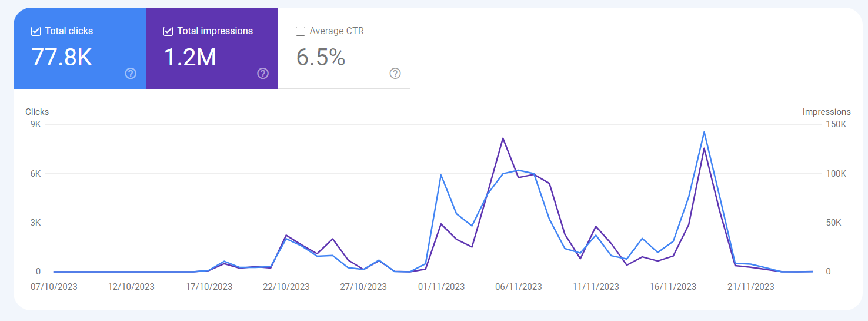Click the highest peak of the blue clicks line
Screen dimensions: 868x321
704,132
